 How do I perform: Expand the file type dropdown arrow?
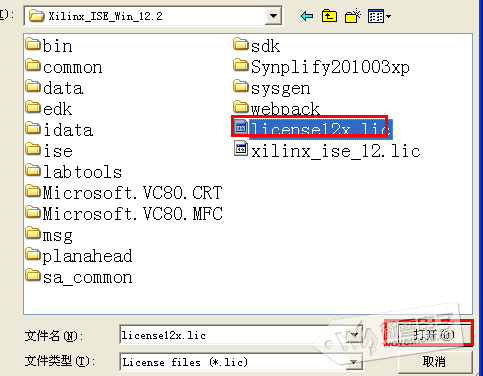pos(354,362)
